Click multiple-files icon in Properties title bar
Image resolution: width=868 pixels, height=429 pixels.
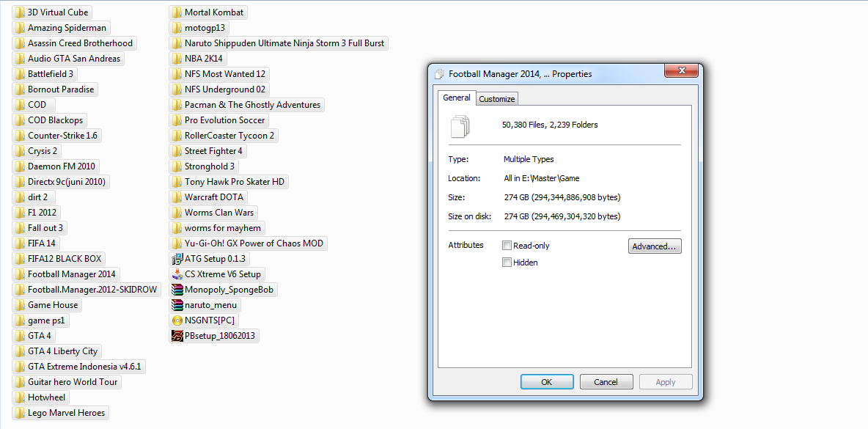tap(440, 74)
